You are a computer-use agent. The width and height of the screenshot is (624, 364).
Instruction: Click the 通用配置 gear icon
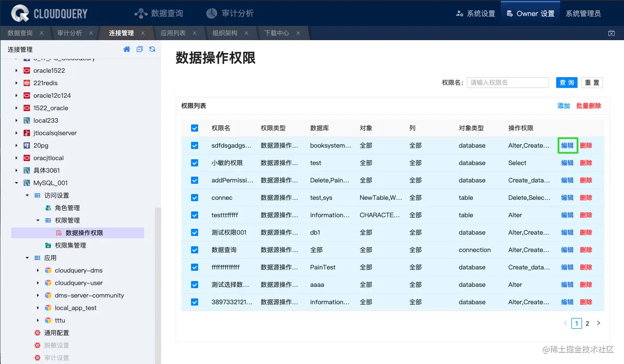click(x=37, y=333)
